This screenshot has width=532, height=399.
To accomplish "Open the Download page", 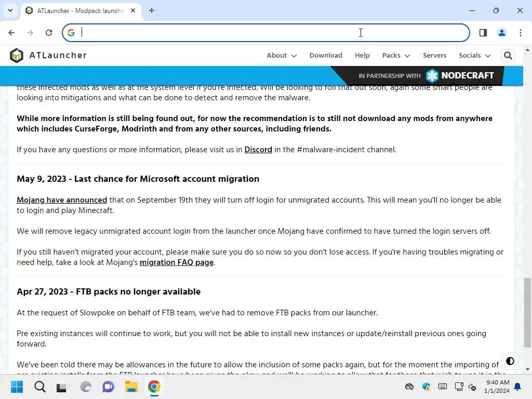I will (x=326, y=55).
